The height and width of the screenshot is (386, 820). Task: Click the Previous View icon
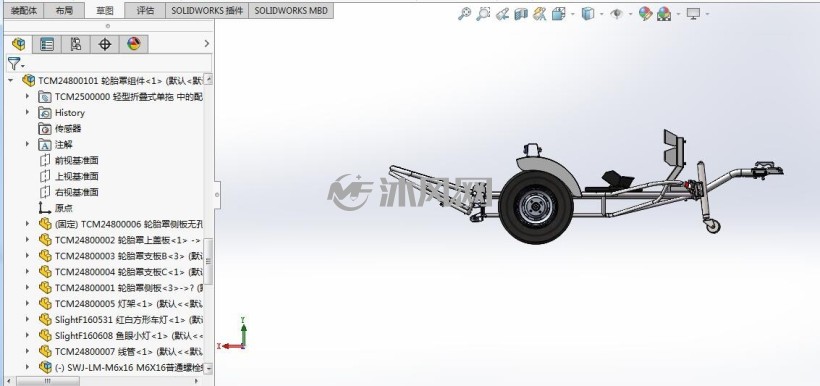point(503,14)
